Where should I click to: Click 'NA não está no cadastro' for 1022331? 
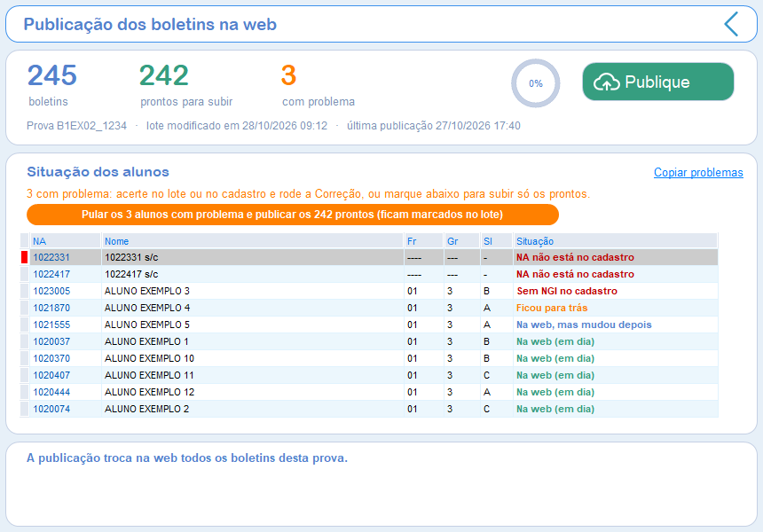coord(575,257)
